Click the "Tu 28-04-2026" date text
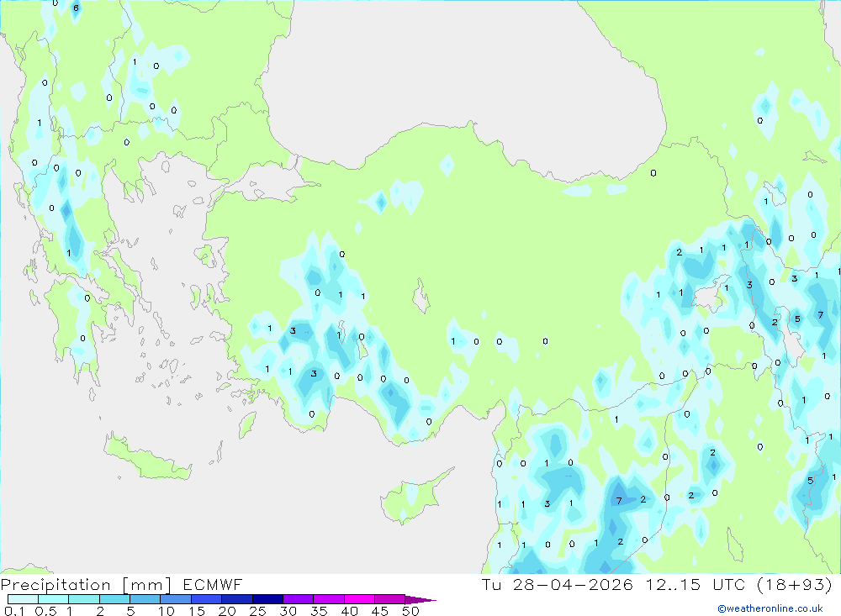The width and height of the screenshot is (841, 616). [x=558, y=585]
